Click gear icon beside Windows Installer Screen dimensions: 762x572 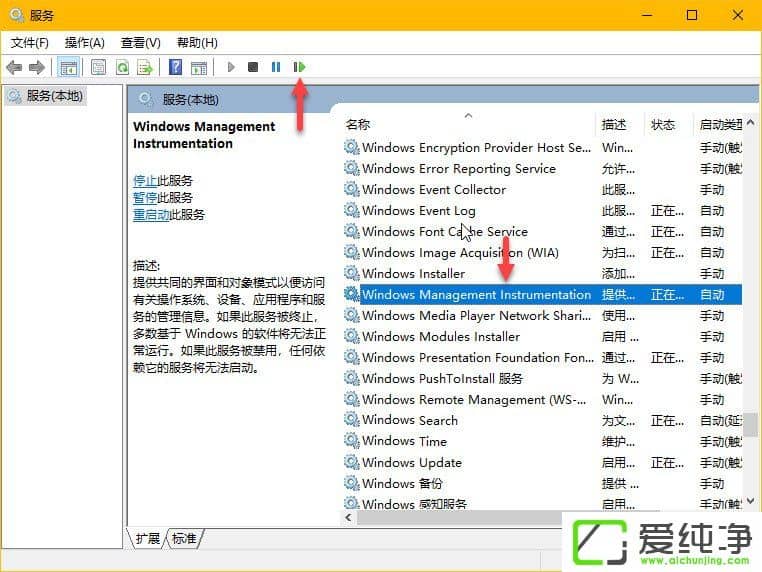click(x=352, y=273)
